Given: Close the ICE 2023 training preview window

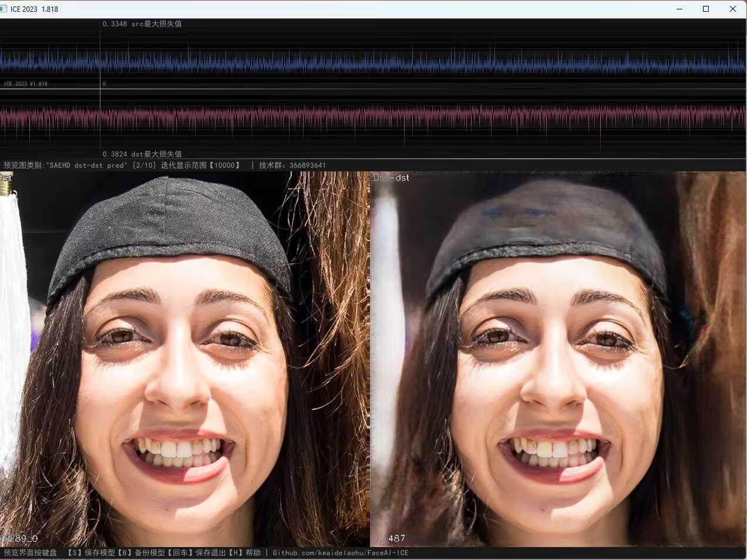Looking at the screenshot, I should pyautogui.click(x=732, y=9).
